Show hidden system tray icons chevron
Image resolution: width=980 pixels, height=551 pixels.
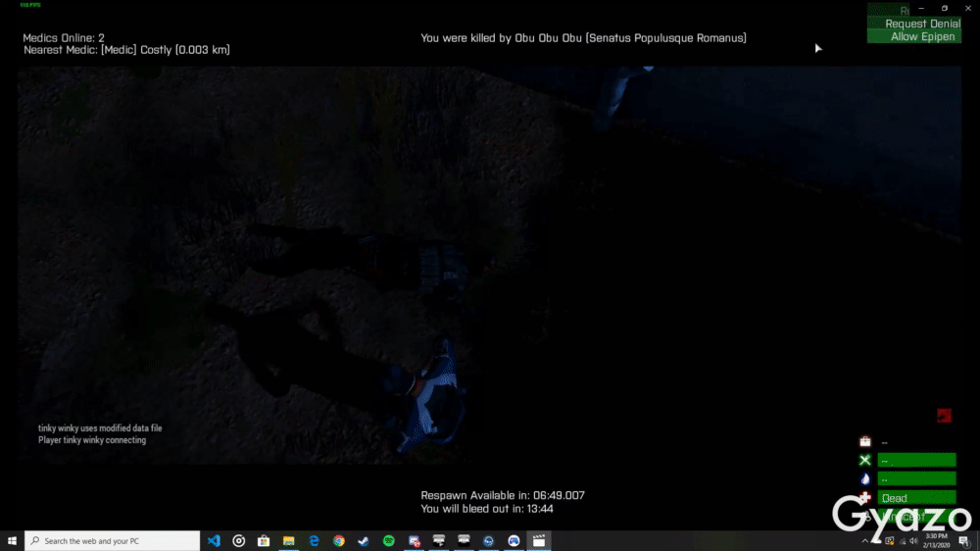pos(865,541)
